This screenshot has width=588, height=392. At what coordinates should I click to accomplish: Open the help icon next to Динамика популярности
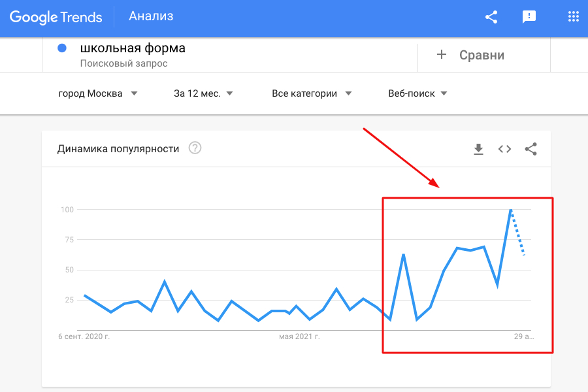pyautogui.click(x=195, y=148)
